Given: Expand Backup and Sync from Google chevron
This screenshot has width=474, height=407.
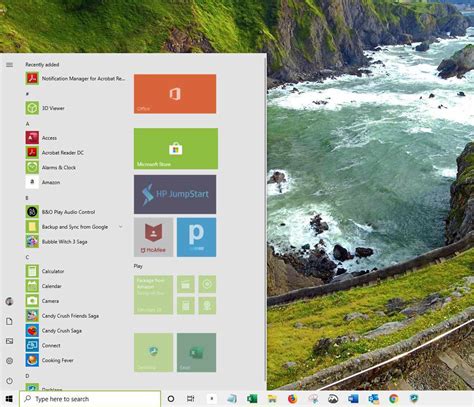Looking at the screenshot, I should (120, 227).
